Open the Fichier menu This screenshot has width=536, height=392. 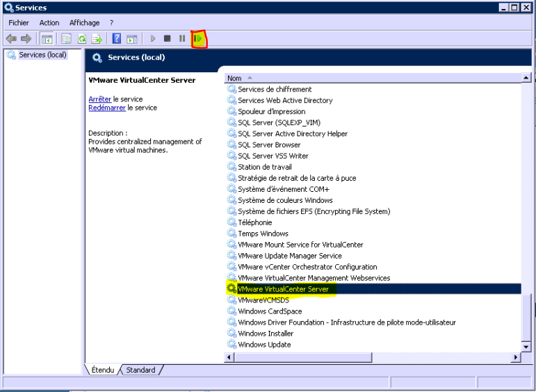pos(19,23)
